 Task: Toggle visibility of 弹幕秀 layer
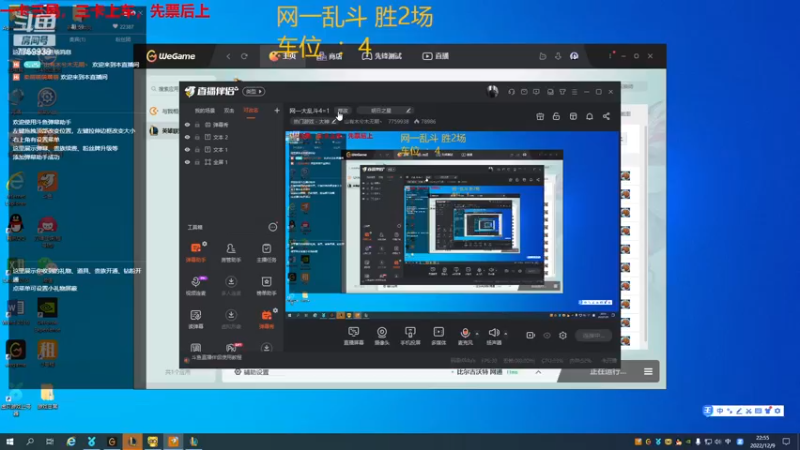click(x=187, y=124)
